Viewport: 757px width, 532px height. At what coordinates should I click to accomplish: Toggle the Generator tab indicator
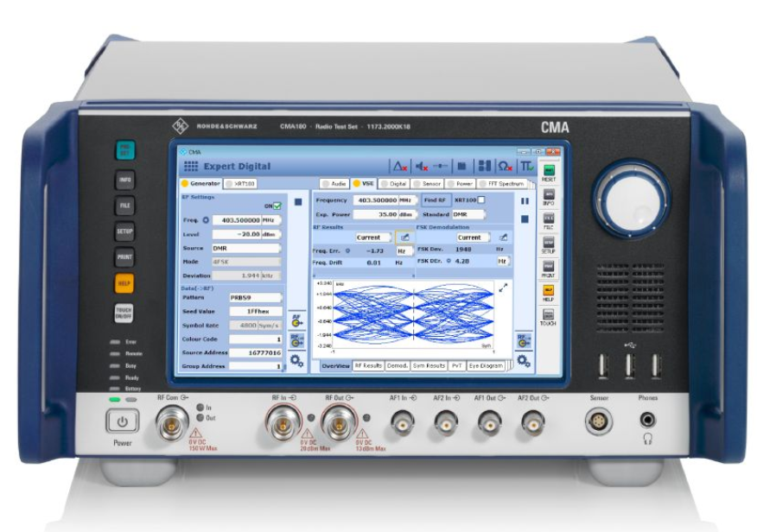(184, 183)
